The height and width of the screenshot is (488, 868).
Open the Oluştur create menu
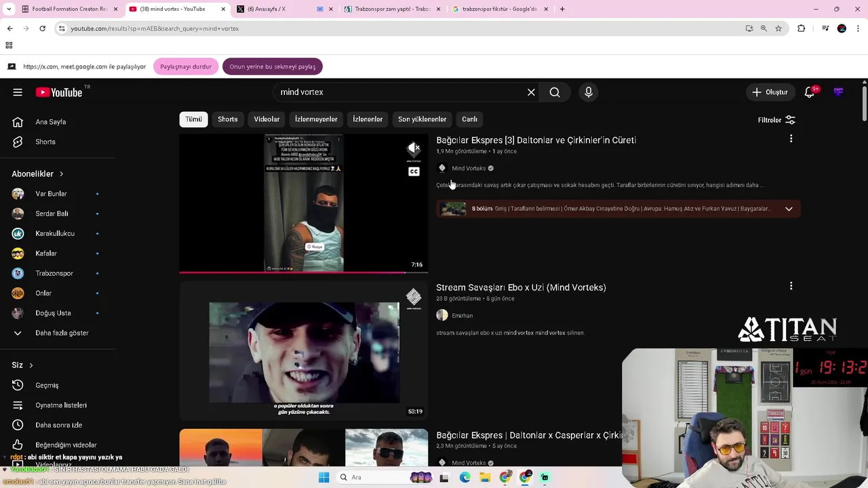click(770, 92)
